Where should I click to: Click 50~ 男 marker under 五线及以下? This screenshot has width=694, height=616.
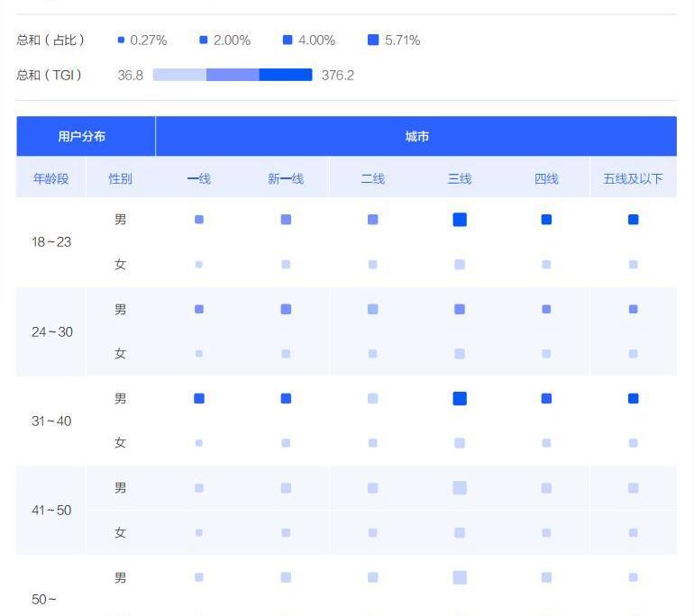[633, 577]
